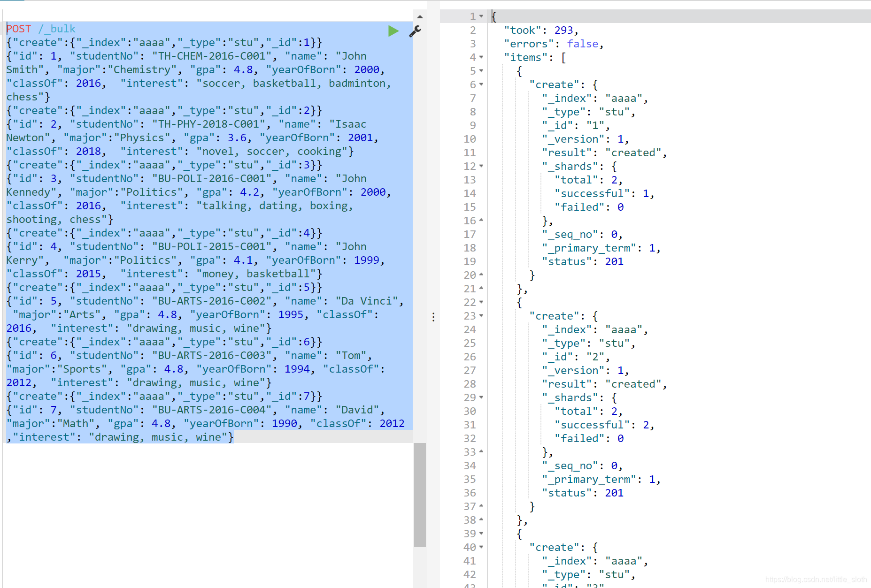This screenshot has height=588, width=871.
Task: Click the "TH-CHEM-2016-C001" studentNo value
Action: point(215,56)
